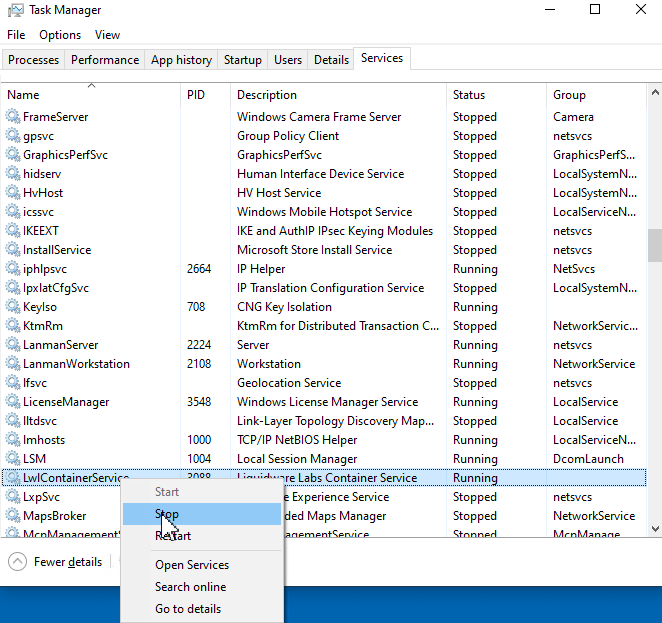Click the lfsvc service gear icon
The width and height of the screenshot is (662, 623).
[13, 382]
